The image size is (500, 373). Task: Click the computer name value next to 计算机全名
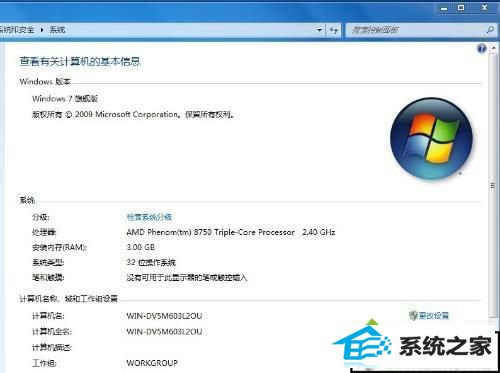(164, 332)
